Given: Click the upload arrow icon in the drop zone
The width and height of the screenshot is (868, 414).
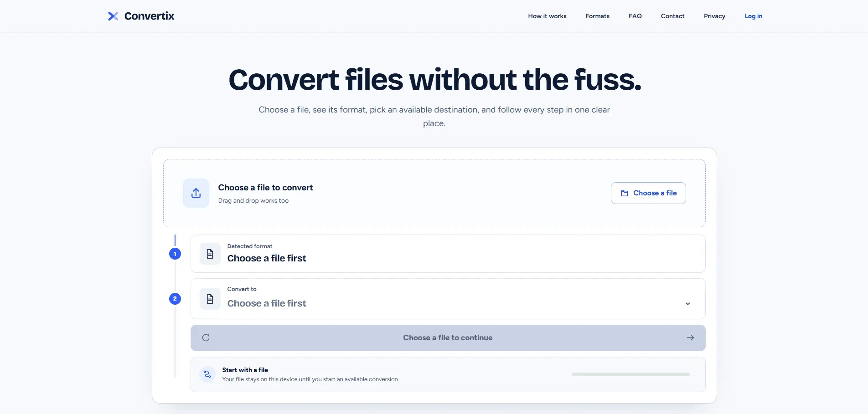Looking at the screenshot, I should coord(196,193).
